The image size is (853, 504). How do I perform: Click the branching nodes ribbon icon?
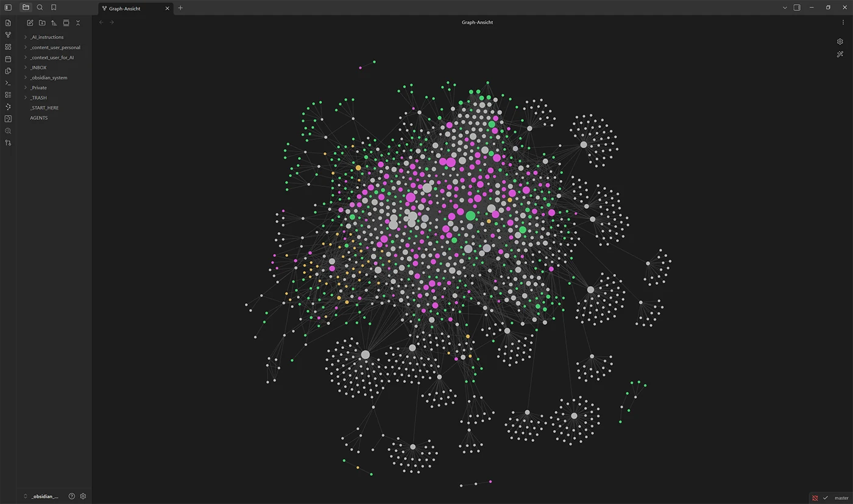pyautogui.click(x=8, y=107)
